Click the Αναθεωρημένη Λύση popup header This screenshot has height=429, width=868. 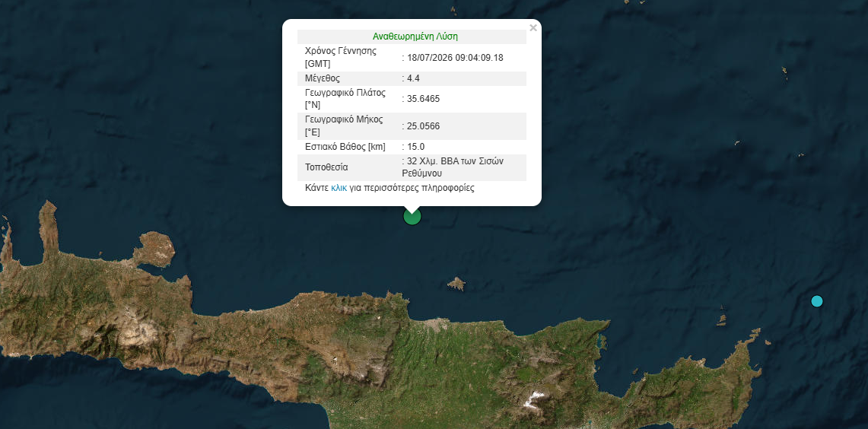pos(415,37)
